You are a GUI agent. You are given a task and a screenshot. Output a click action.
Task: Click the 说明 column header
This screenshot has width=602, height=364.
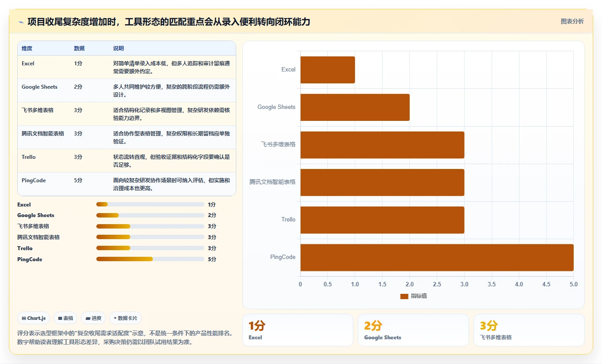coord(118,49)
